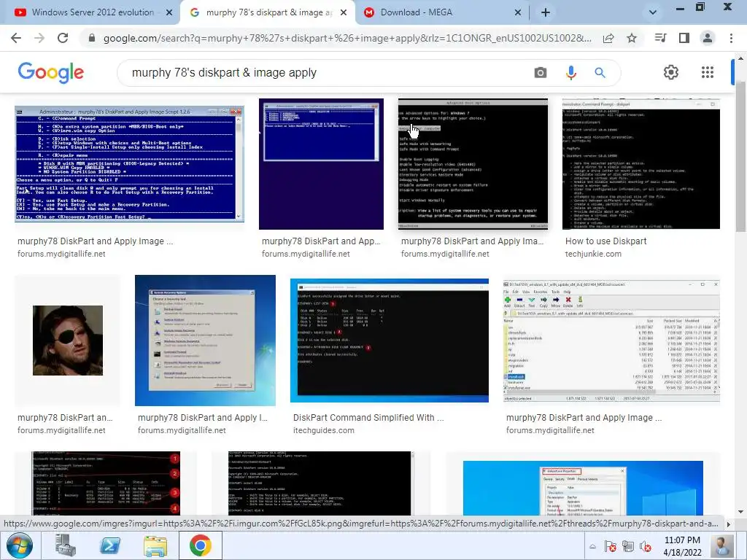This screenshot has width=747, height=560.
Task: Reload the current page
Action: tap(63, 38)
